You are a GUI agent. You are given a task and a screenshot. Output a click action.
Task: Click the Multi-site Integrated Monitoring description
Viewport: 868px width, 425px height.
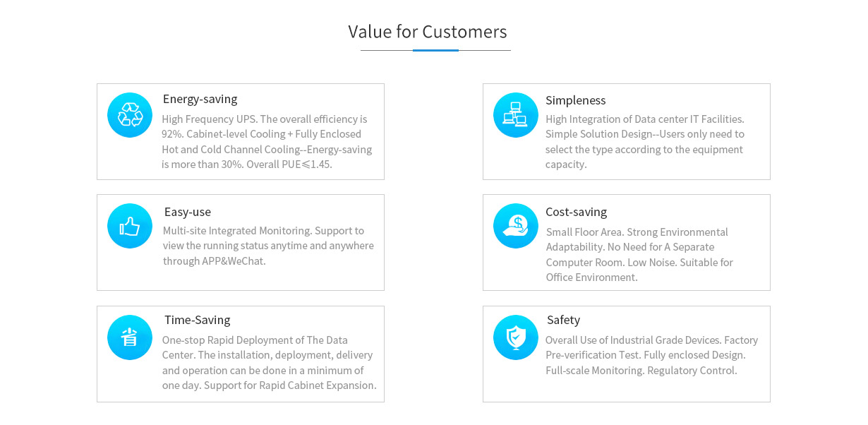(x=268, y=246)
